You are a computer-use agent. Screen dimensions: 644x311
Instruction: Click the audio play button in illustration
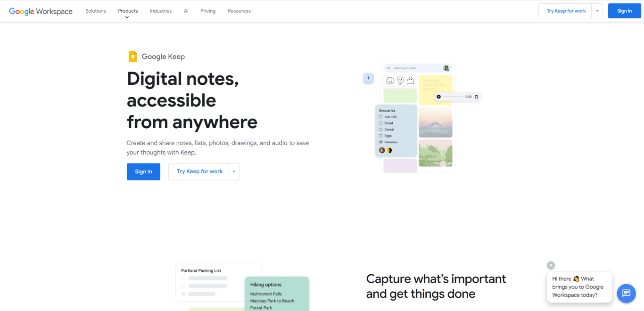click(438, 97)
